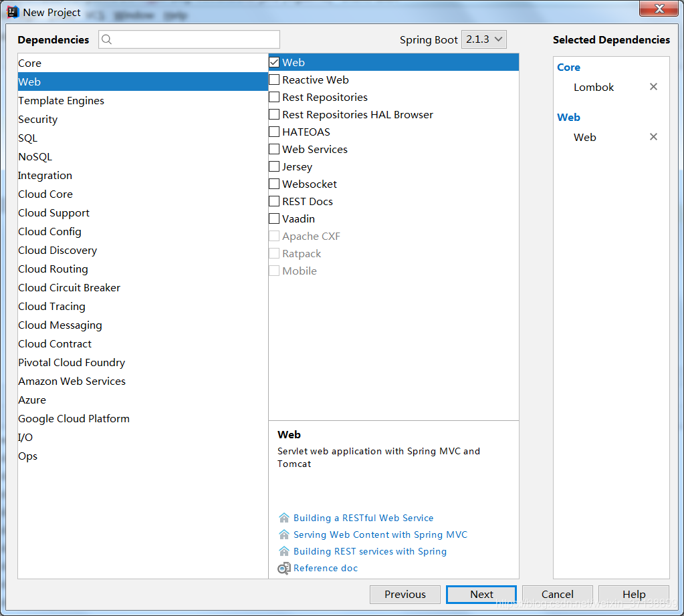Select the Ops category

142,456
